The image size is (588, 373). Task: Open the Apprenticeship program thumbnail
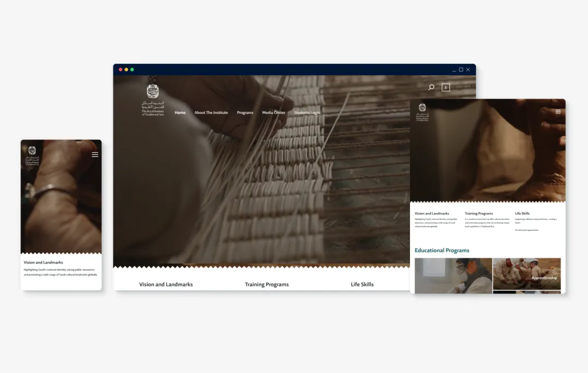point(527,274)
